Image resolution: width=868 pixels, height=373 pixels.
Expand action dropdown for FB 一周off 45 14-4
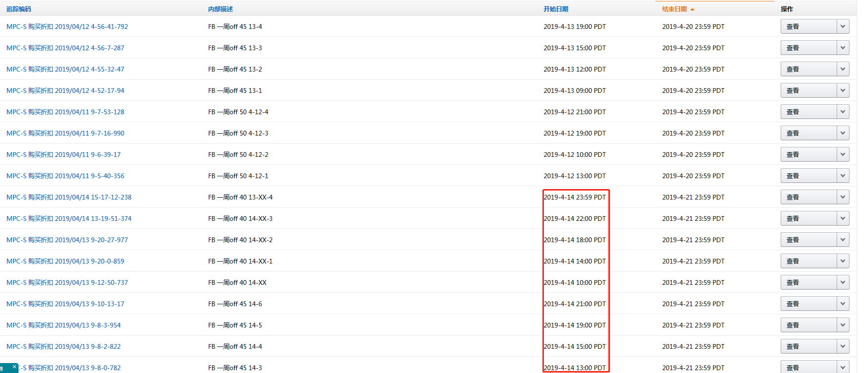843,346
